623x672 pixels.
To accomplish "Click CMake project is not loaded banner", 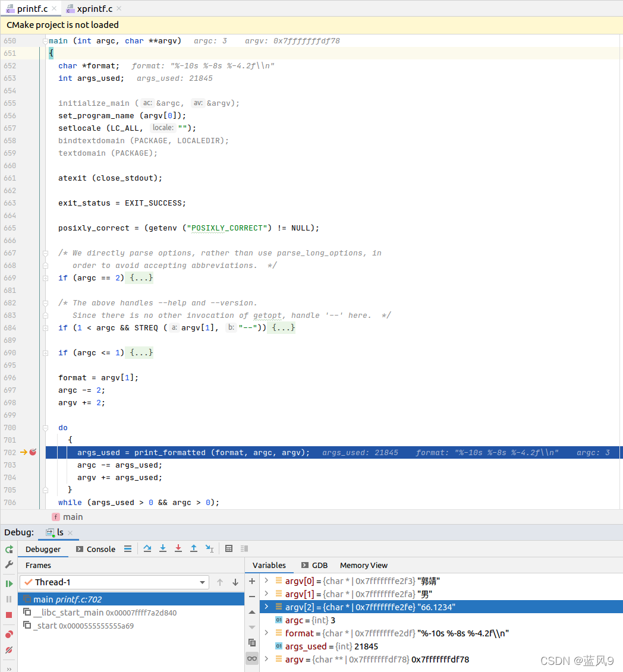I will point(311,25).
